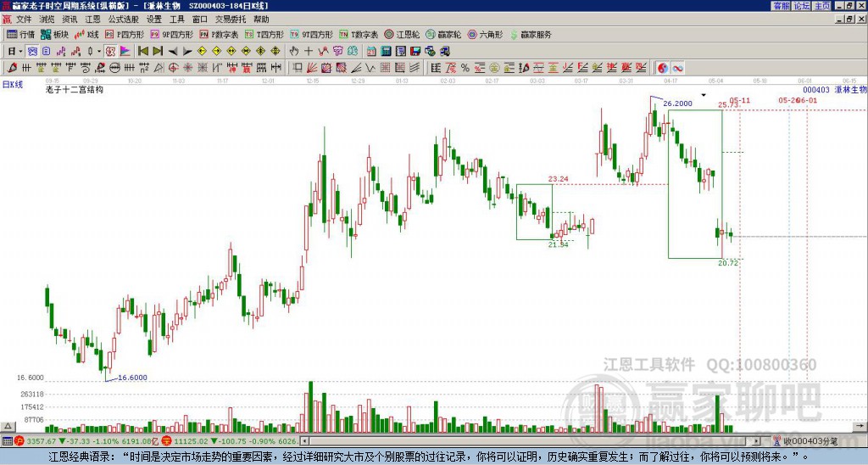The image size is (868, 465).
Task: Open the P四方形 tool
Action: coord(125,34)
